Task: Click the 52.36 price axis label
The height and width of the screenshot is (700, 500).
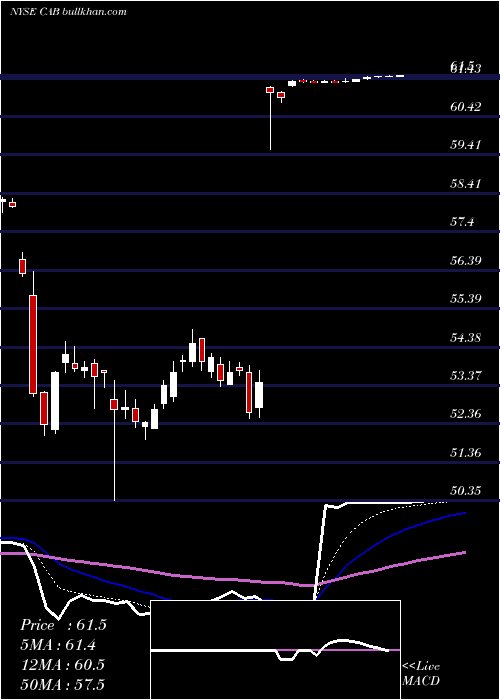Action: click(x=466, y=413)
